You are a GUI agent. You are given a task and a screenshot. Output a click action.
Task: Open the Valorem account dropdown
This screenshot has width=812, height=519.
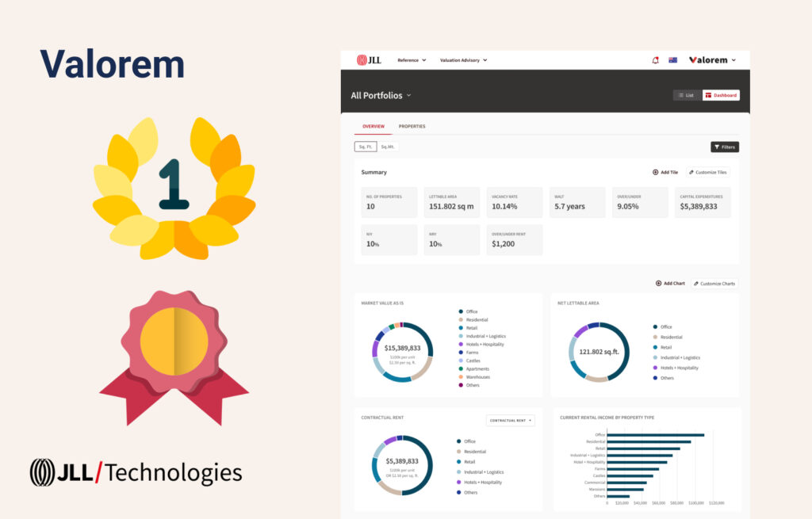tap(712, 60)
